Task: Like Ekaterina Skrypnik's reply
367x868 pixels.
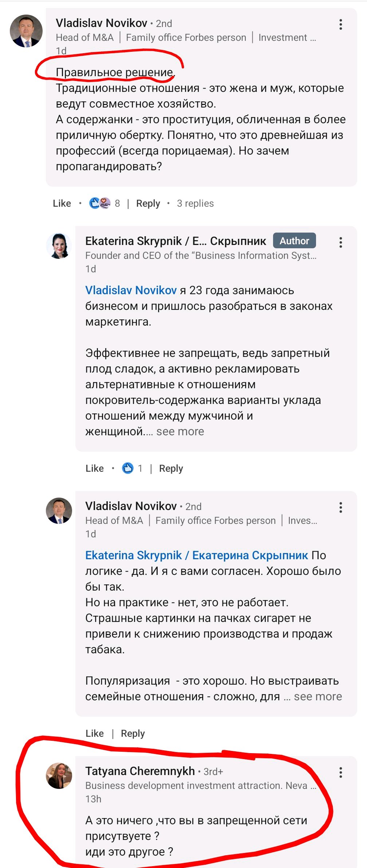Action: [x=95, y=468]
